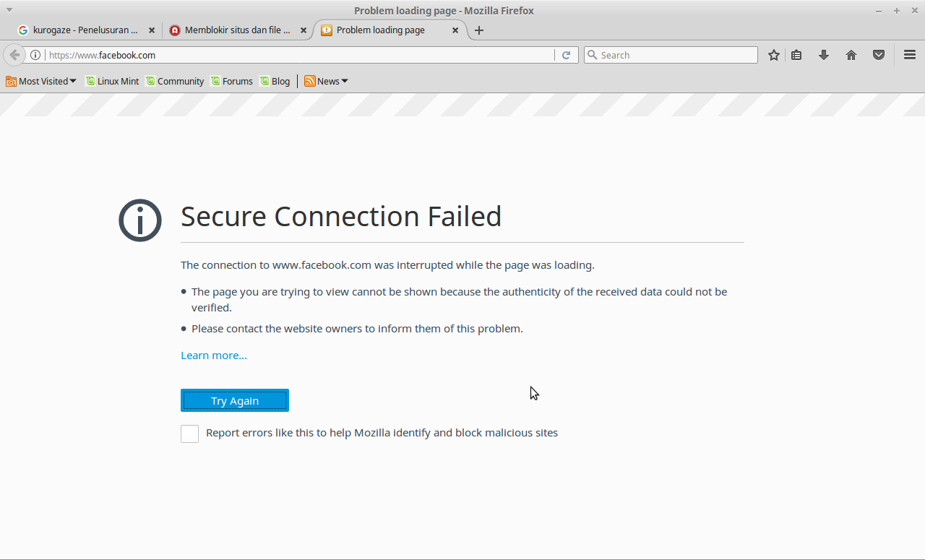Open tab list arrow in title bar

[x=9, y=10]
